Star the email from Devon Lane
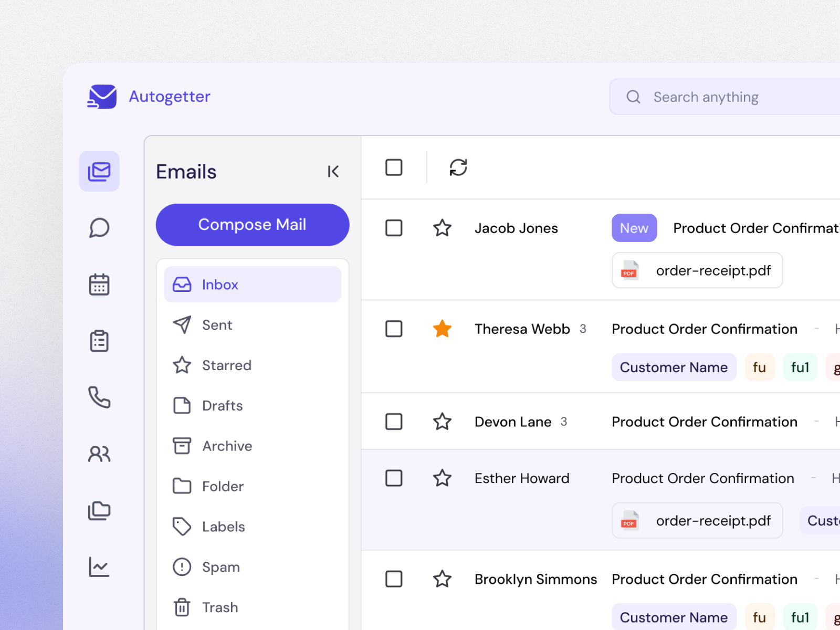840x630 pixels. pos(443,422)
